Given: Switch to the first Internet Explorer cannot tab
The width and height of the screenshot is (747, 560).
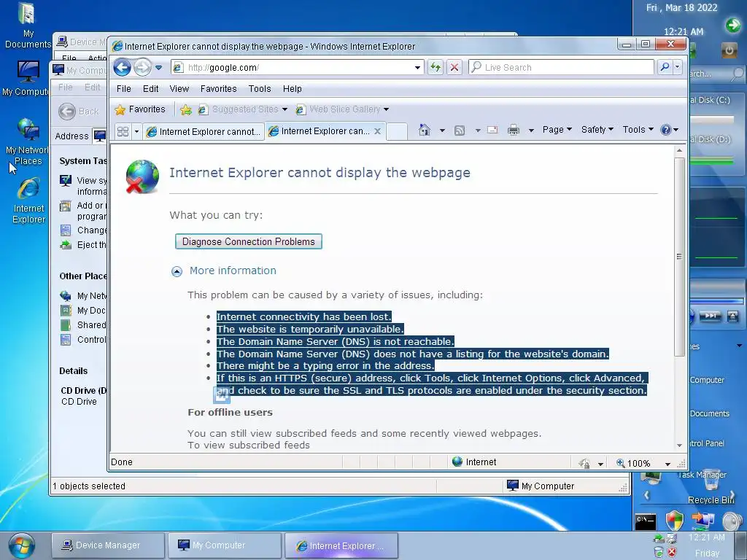Looking at the screenshot, I should [x=204, y=131].
